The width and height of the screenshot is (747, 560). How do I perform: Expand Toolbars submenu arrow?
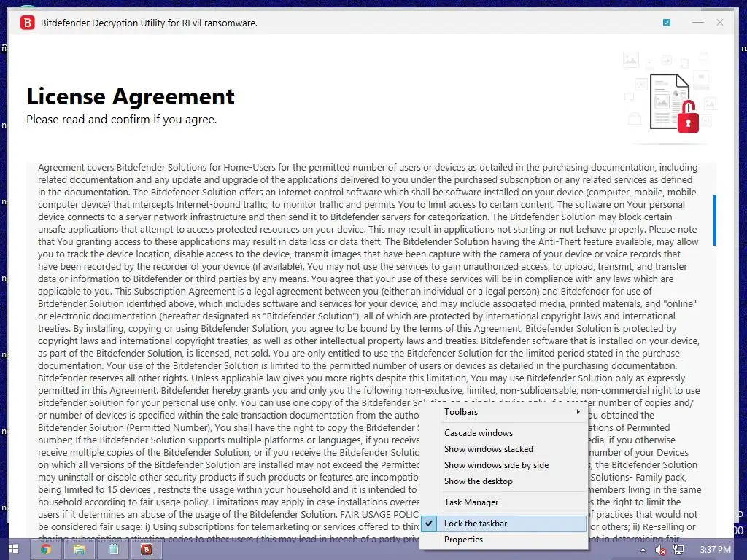[x=578, y=412]
